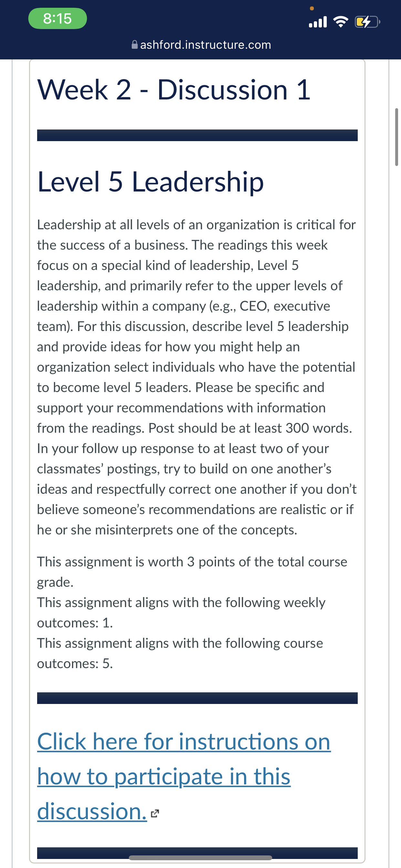Click the 'Level 5 Leadership' heading

pyautogui.click(x=150, y=181)
